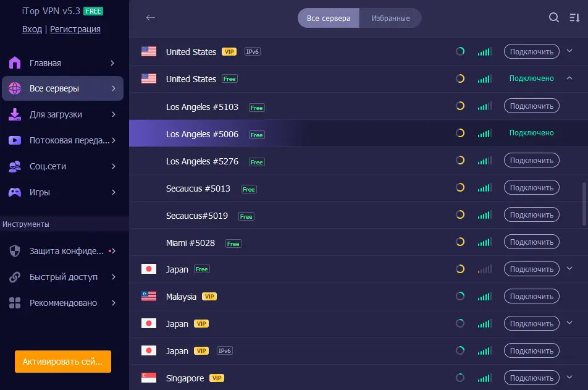Click the download icon beside Для загрузки
This screenshot has height=390, width=588.
click(15, 114)
